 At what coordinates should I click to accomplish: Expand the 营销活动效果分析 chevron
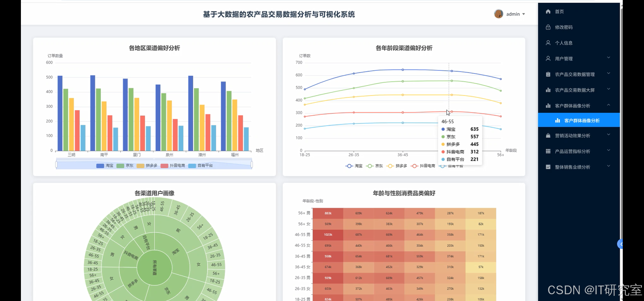[x=609, y=135]
